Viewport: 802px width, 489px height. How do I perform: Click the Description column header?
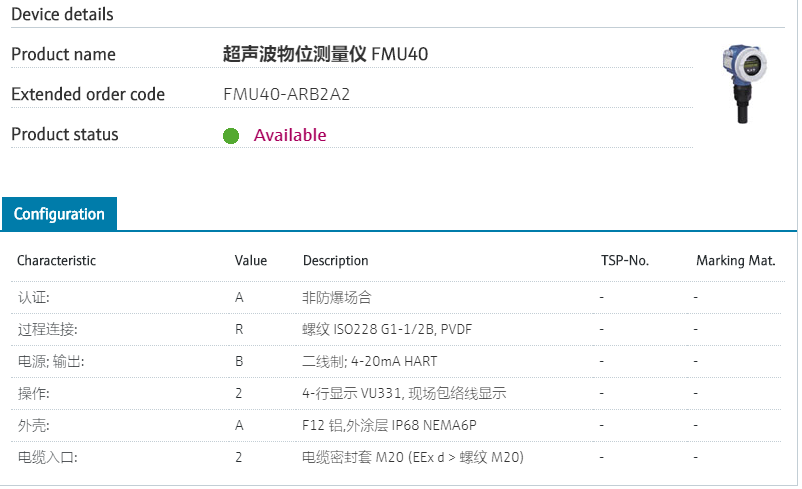point(336,261)
